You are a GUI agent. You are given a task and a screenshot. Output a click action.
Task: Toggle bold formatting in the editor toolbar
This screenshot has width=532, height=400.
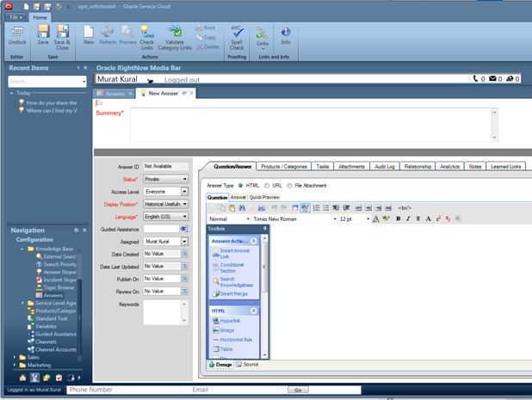399,219
